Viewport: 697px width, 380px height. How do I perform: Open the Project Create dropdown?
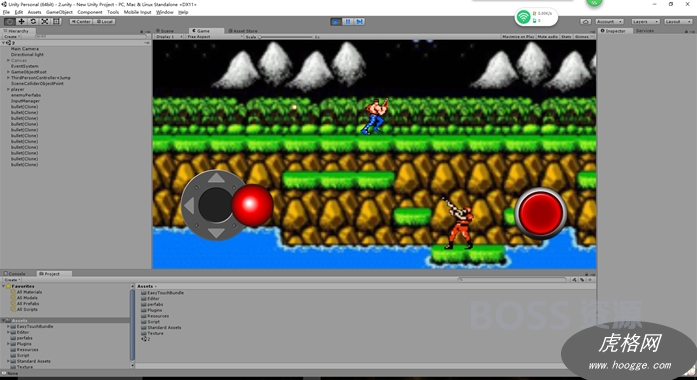click(x=12, y=280)
